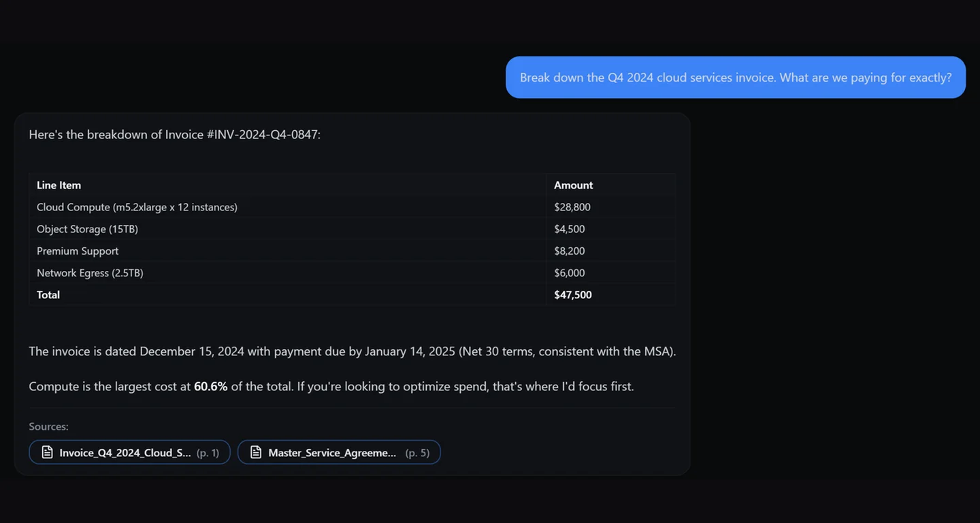
Task: Click the "Amount" column header
Action: click(573, 185)
